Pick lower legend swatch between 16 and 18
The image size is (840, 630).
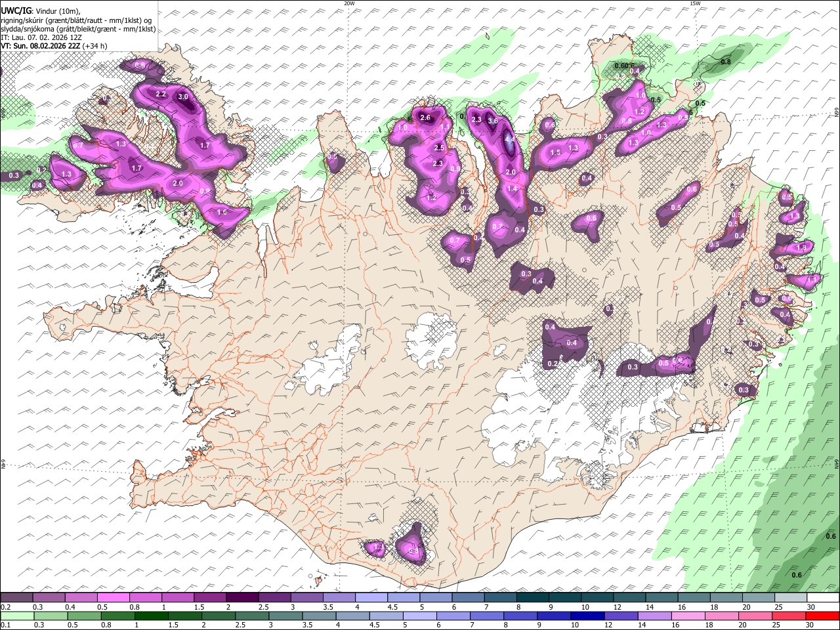point(690,616)
